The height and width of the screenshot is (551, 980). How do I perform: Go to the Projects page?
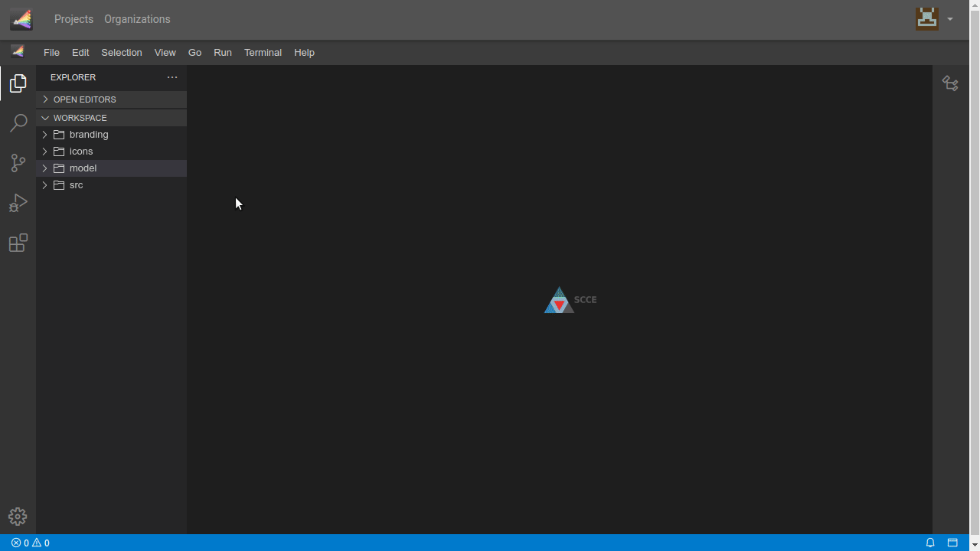pos(73,19)
